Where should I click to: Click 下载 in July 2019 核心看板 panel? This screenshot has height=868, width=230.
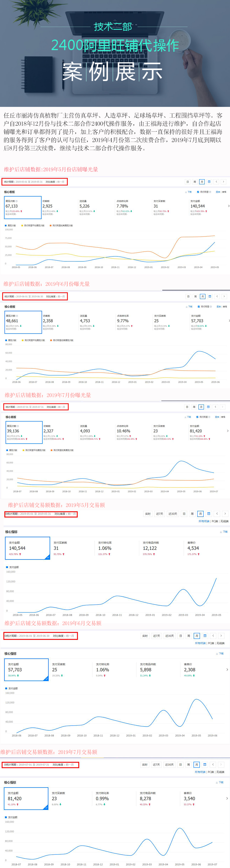[188, 417]
